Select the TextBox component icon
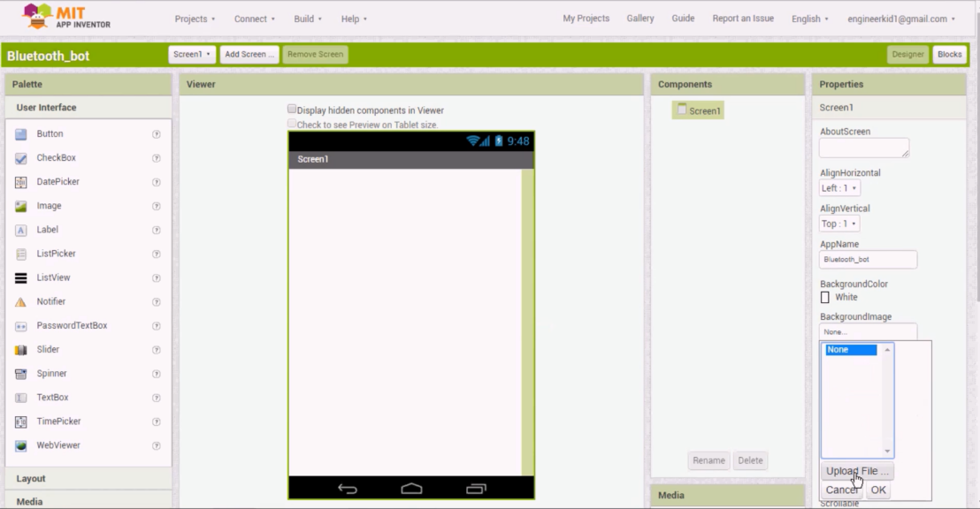This screenshot has width=980, height=509. [x=20, y=398]
